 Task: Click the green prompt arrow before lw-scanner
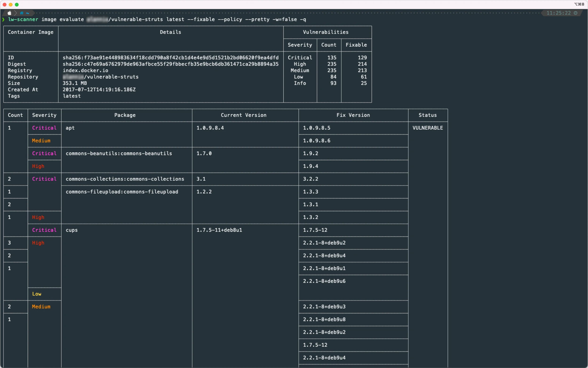point(3,20)
